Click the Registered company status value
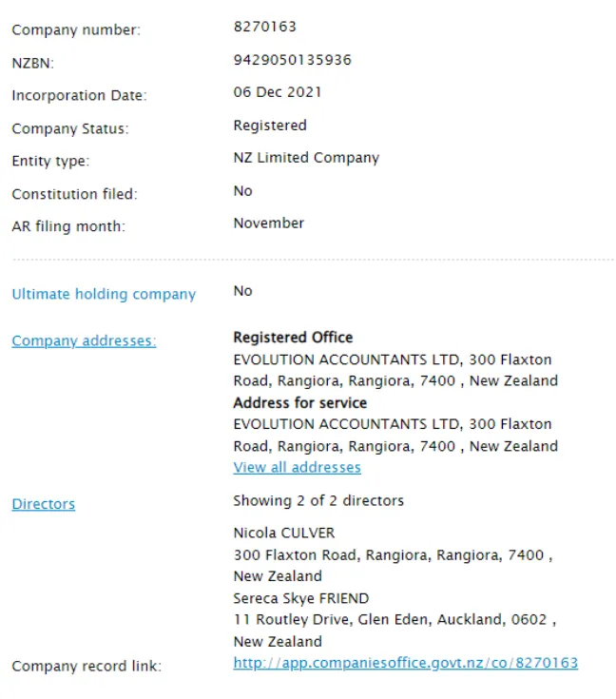This screenshot has width=616, height=699. 270,126
